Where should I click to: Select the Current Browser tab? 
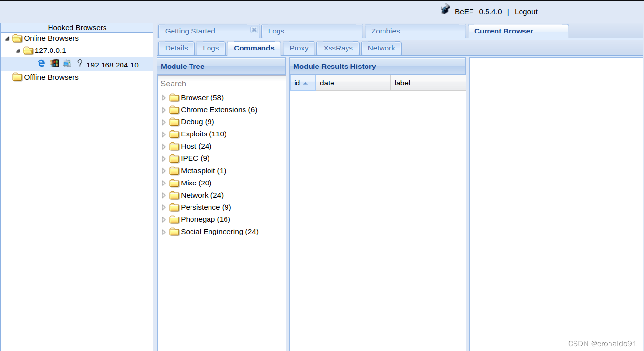point(518,31)
